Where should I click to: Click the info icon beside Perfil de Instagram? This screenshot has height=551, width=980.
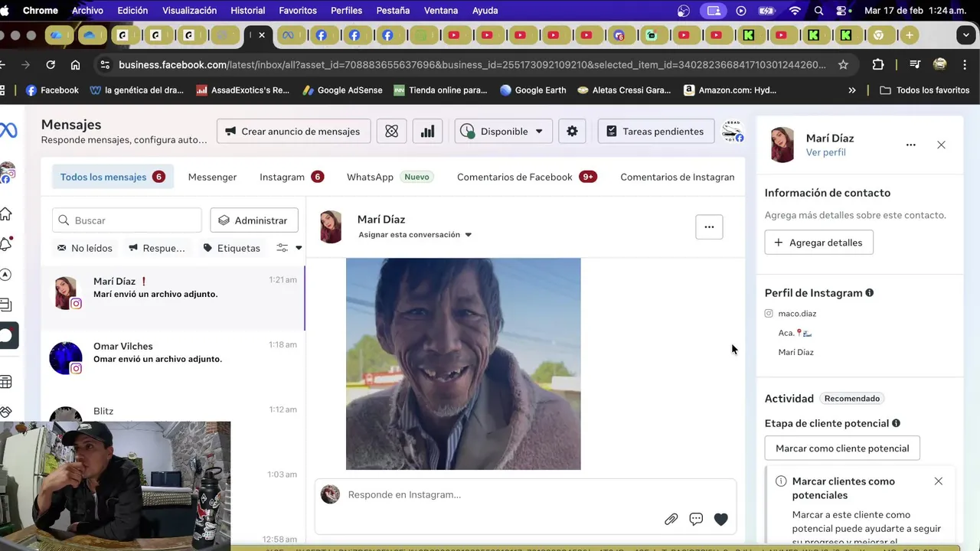869,293
